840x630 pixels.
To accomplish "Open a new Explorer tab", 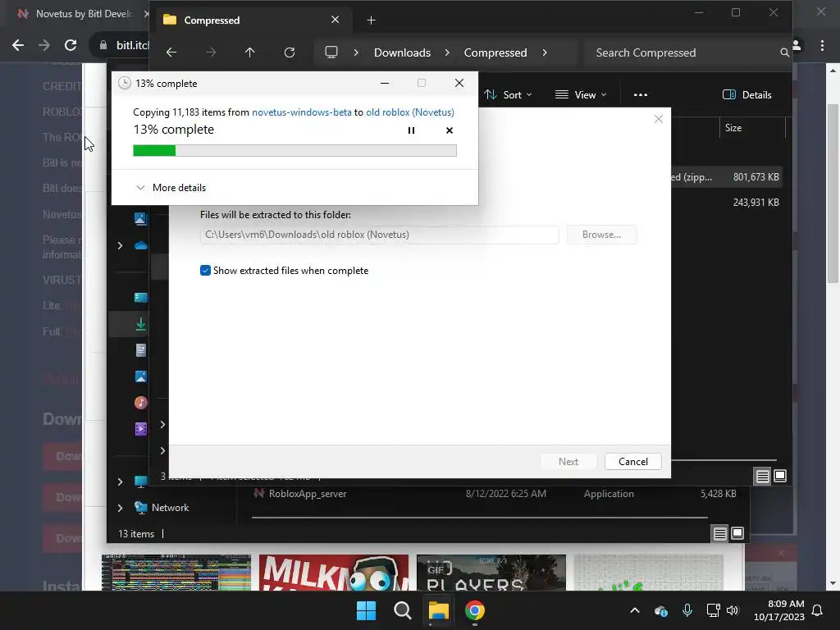I will 371,21.
